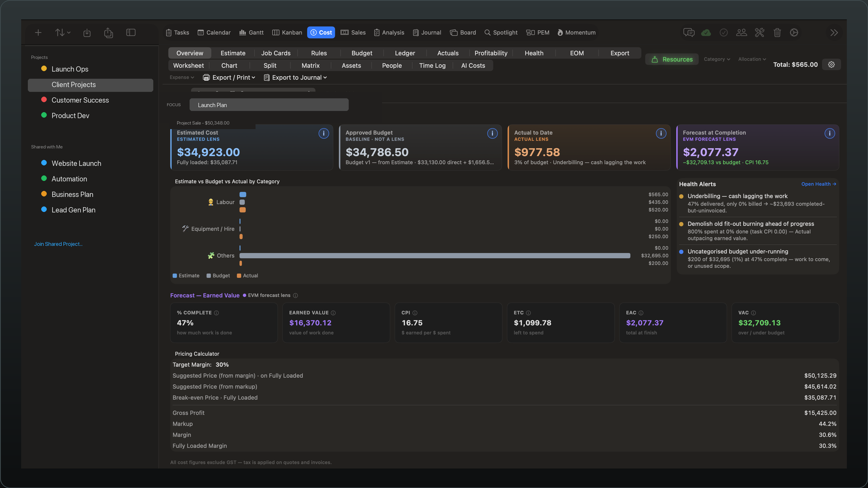Click the trash delete icon

[x=777, y=32]
